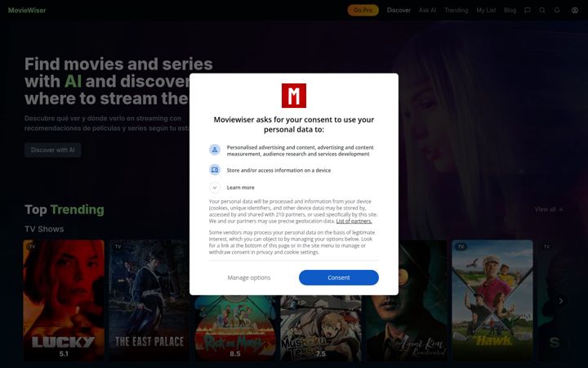Screen dimensions: 588x368
Task: Click the 'Store and/or access information' text
Action: 278,170
